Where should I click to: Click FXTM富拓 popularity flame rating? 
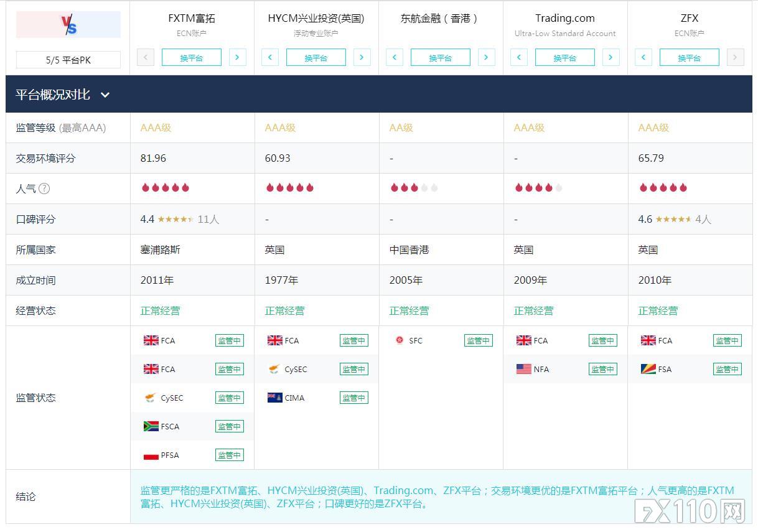coord(165,187)
